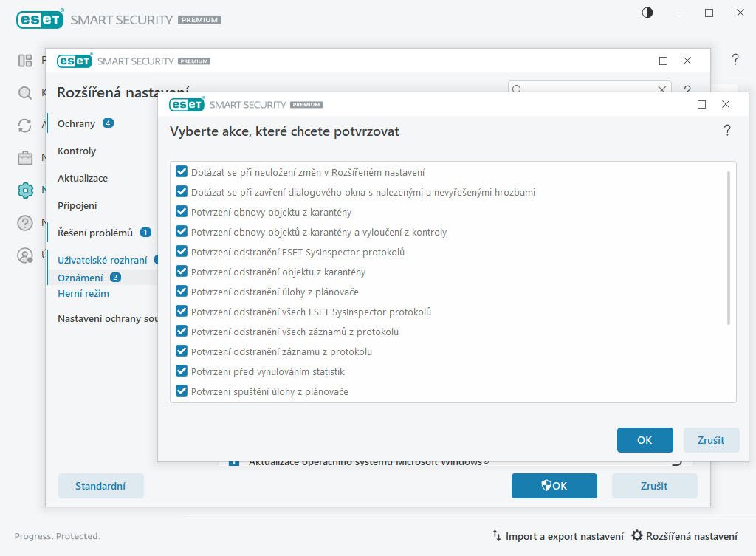Viewport: 756px width, 556px height.
Task: Open the Aktualizace settings category
Action: 83,178
